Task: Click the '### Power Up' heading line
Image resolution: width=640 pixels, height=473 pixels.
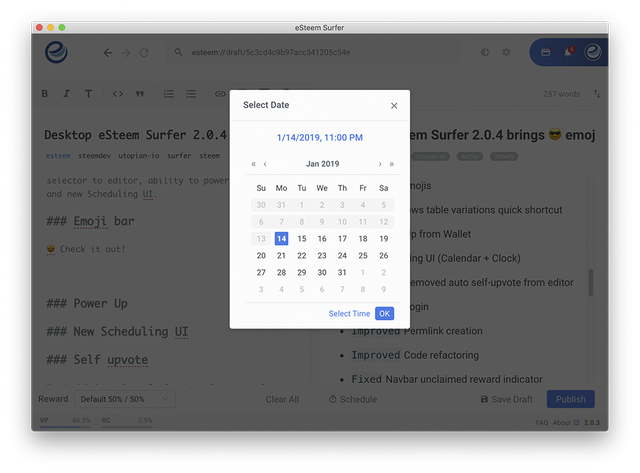Action: coord(87,303)
